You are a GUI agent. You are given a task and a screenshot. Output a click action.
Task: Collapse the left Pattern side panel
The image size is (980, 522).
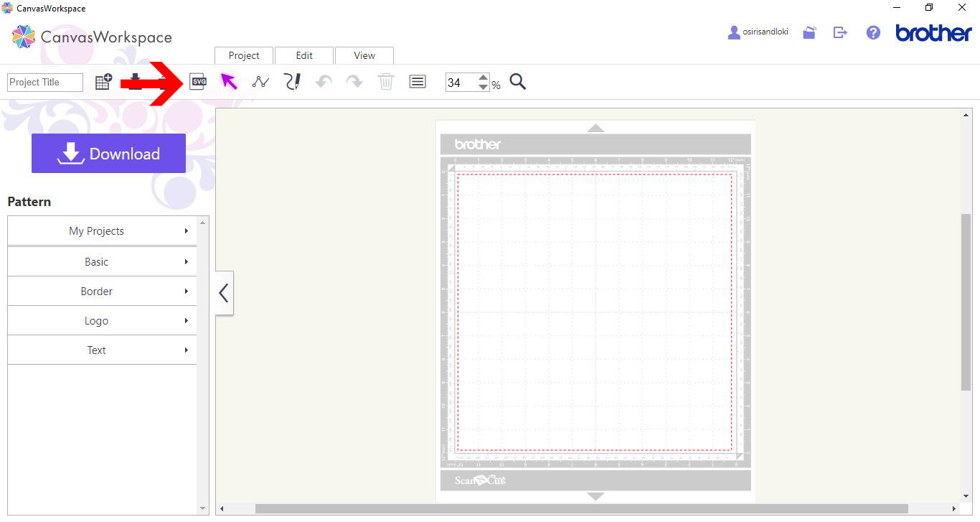(x=224, y=292)
